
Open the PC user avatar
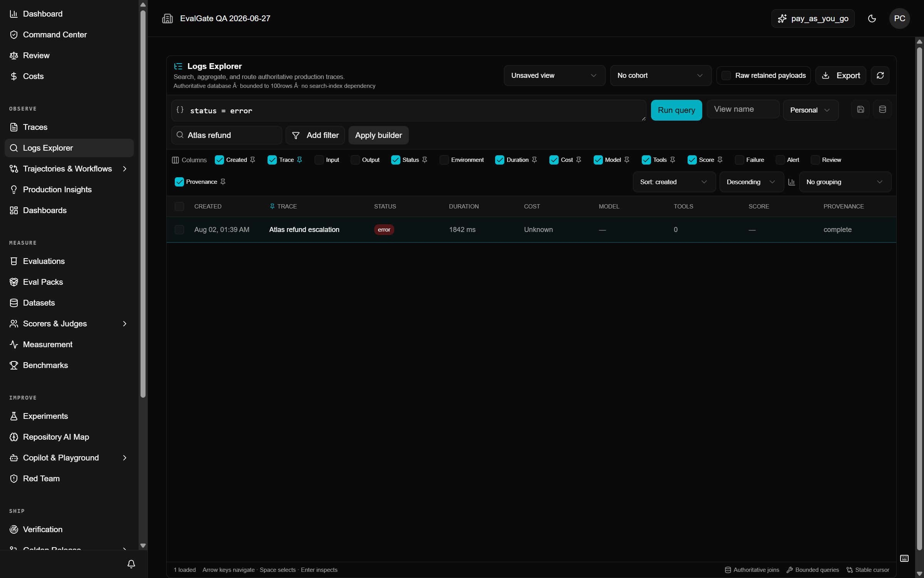[899, 18]
